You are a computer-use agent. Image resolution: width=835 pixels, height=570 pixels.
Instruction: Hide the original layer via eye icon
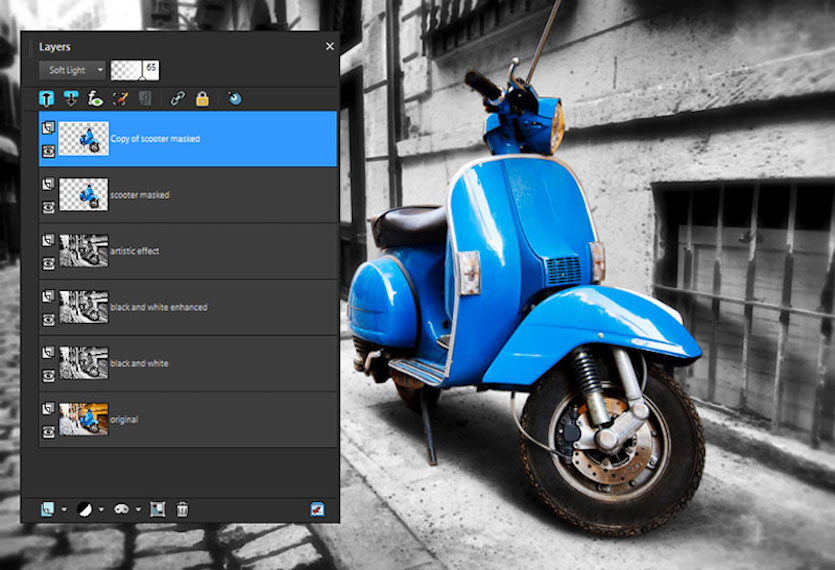click(48, 431)
